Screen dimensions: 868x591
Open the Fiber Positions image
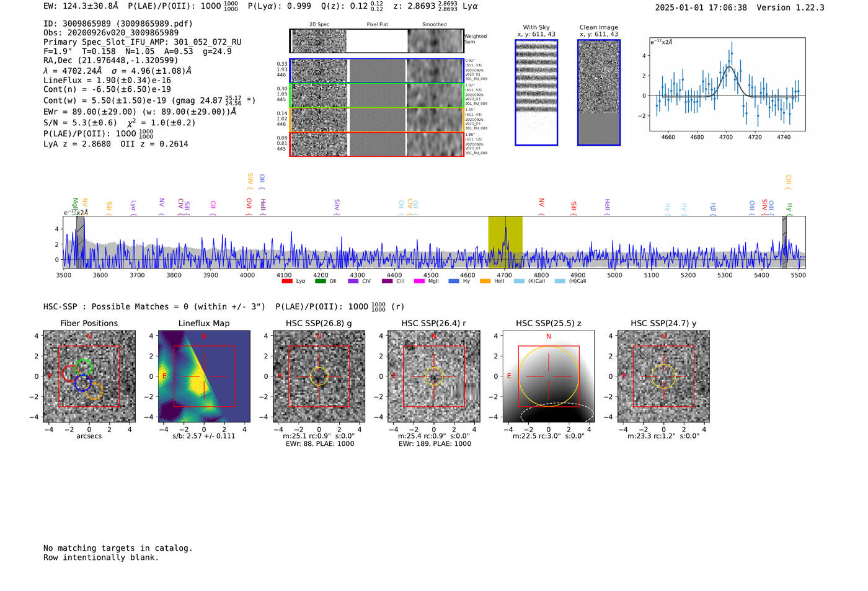pos(89,376)
